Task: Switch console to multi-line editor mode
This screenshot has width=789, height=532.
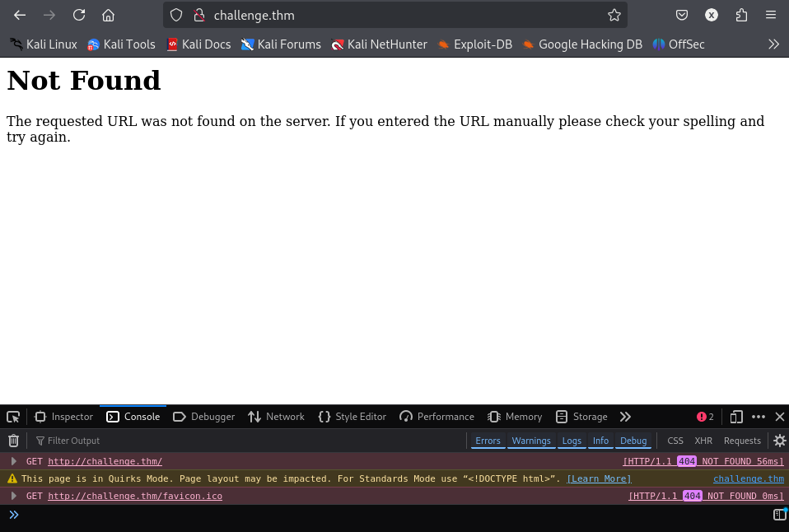Action: coord(779,515)
